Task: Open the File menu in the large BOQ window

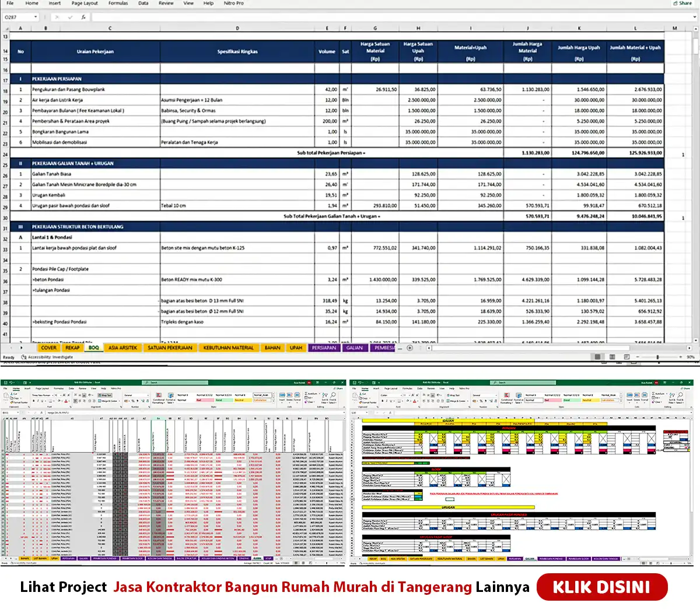Action: point(10,3)
